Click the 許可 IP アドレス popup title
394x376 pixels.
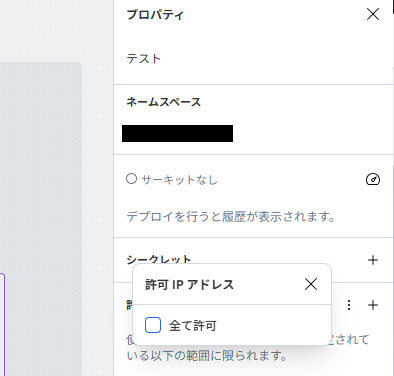(189, 285)
